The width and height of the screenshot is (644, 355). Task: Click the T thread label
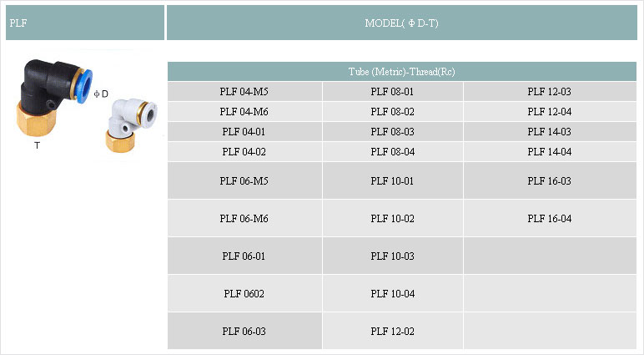tap(37, 145)
